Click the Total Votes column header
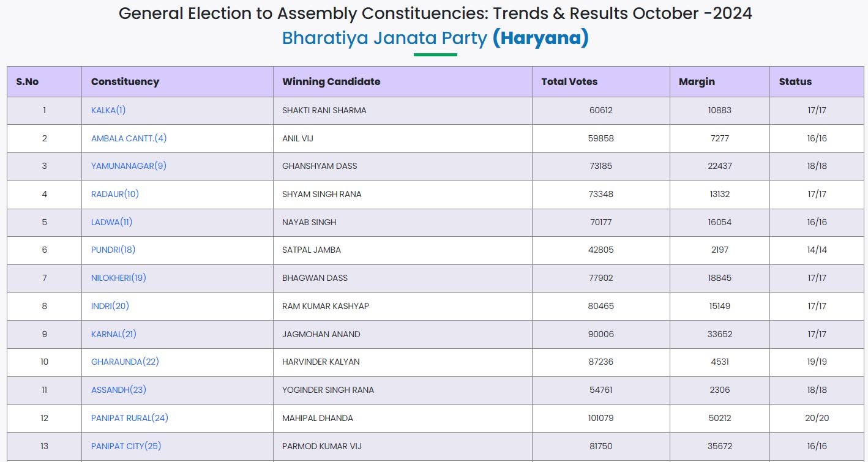 pos(569,81)
